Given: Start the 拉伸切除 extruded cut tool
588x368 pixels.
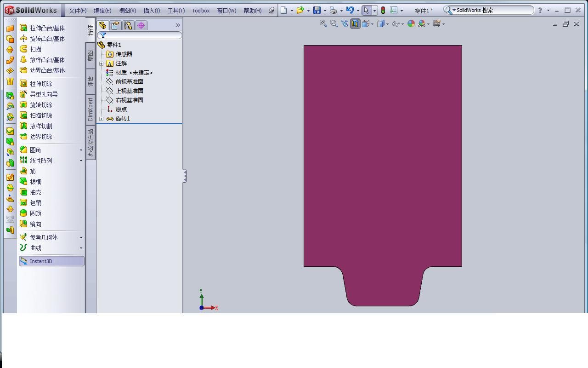Looking at the screenshot, I should click(36, 84).
